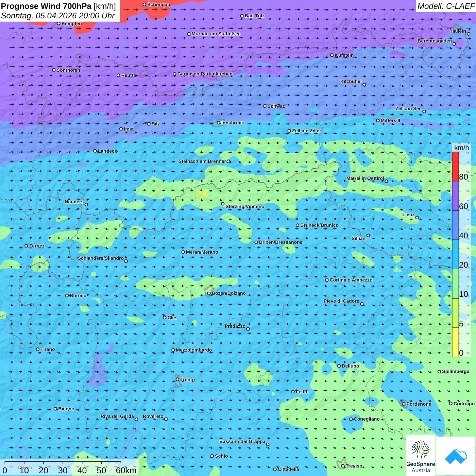Click the 'Sterzing/Vipiteno' label

point(245,206)
